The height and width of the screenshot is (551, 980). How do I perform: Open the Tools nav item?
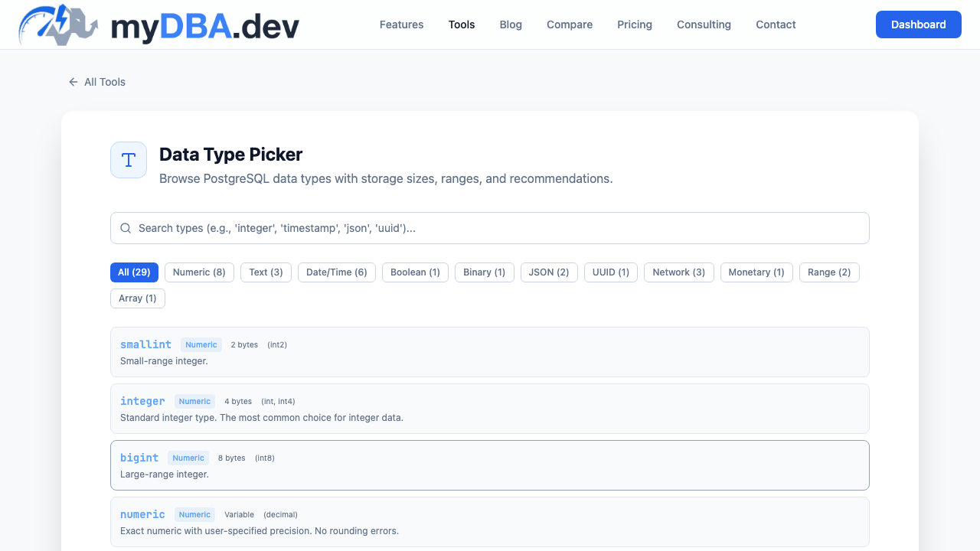462,24
